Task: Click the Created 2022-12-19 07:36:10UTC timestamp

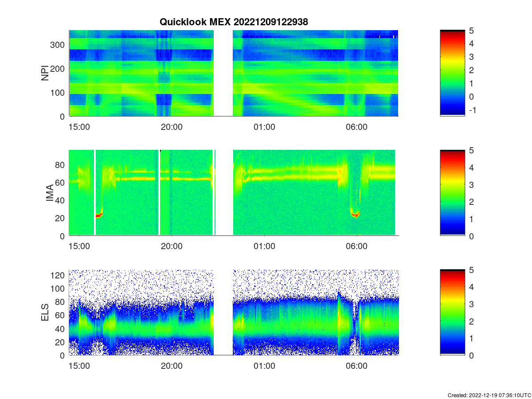Action: 489,395
